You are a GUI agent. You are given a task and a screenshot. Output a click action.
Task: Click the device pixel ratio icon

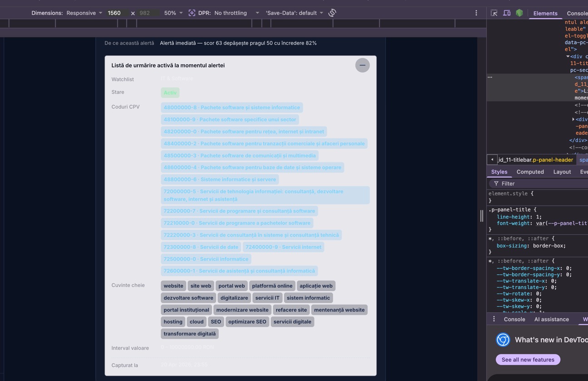click(x=192, y=13)
